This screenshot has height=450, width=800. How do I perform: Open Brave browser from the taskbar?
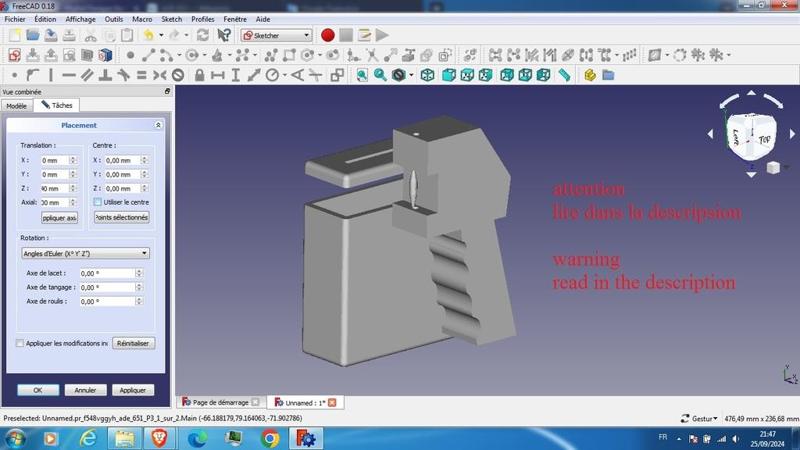point(159,438)
